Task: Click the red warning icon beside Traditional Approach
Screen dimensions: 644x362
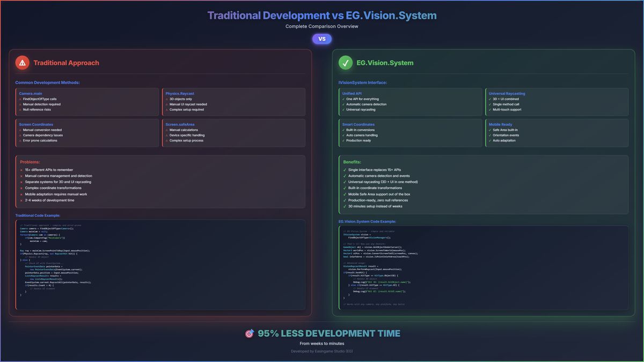Action: (x=22, y=63)
